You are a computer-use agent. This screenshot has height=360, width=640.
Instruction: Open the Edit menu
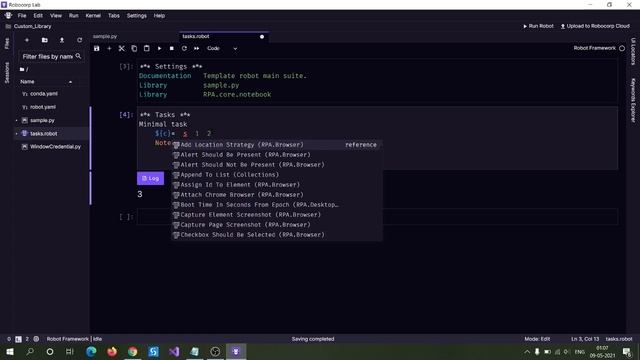pos(38,16)
